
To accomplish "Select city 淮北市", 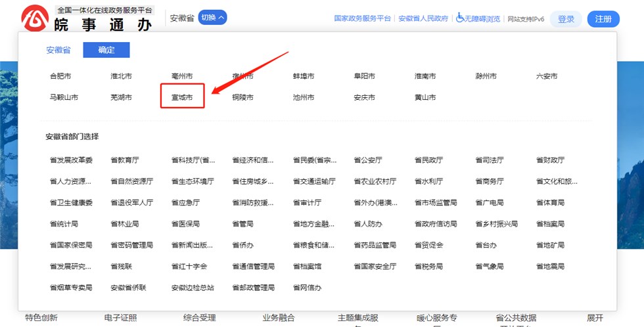I will point(121,76).
